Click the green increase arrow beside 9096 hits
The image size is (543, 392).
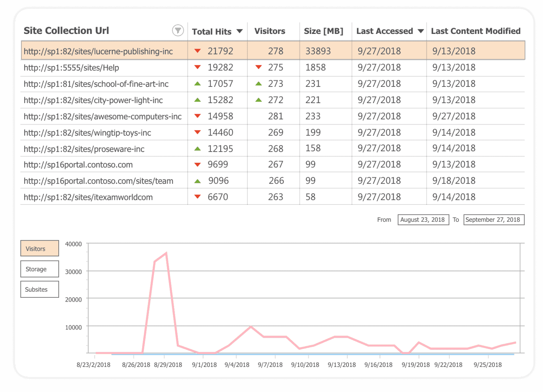tap(198, 180)
